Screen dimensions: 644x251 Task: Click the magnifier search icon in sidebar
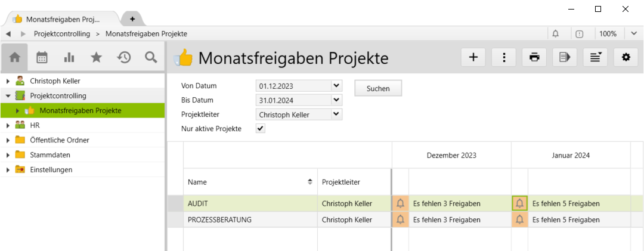[x=151, y=57]
